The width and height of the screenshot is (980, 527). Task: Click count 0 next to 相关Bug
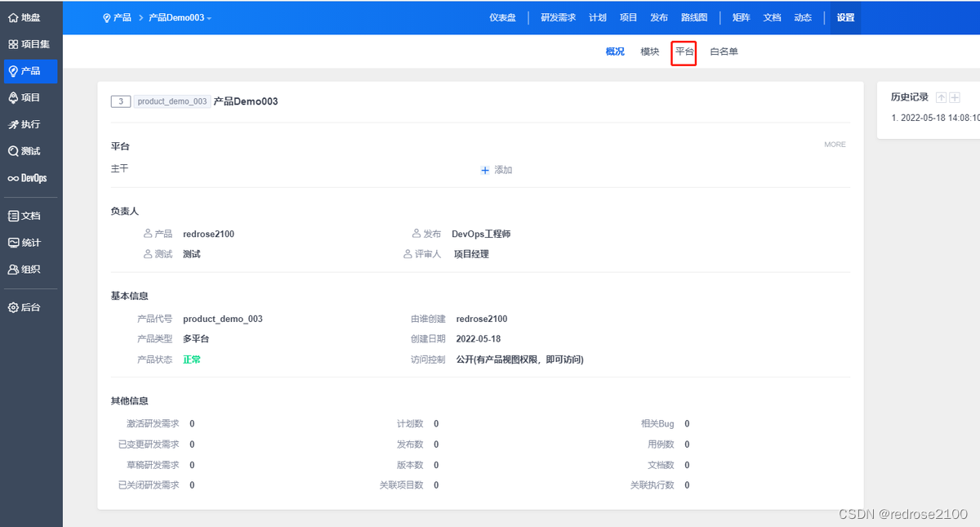tap(687, 424)
